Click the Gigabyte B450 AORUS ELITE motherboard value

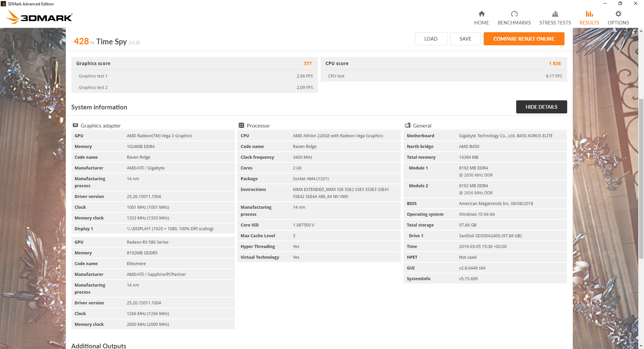coord(506,136)
